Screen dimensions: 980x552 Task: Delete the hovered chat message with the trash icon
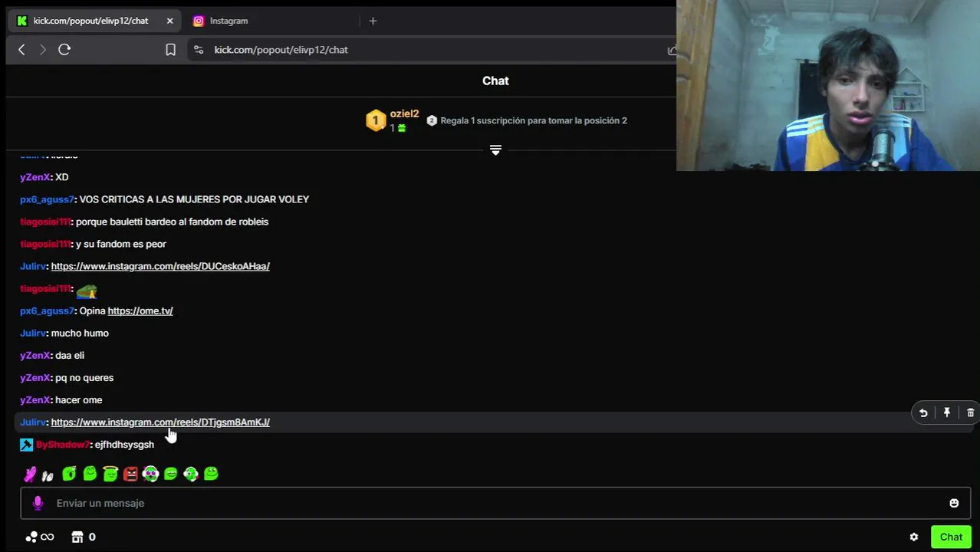click(970, 413)
